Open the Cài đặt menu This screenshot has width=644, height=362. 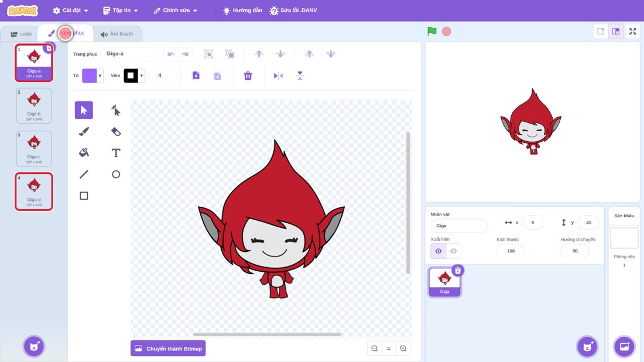(70, 11)
